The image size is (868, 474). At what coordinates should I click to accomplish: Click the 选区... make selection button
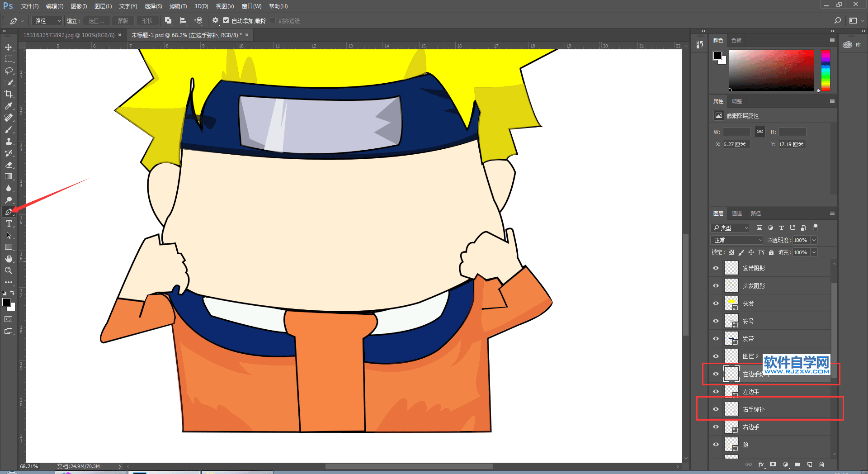point(96,21)
